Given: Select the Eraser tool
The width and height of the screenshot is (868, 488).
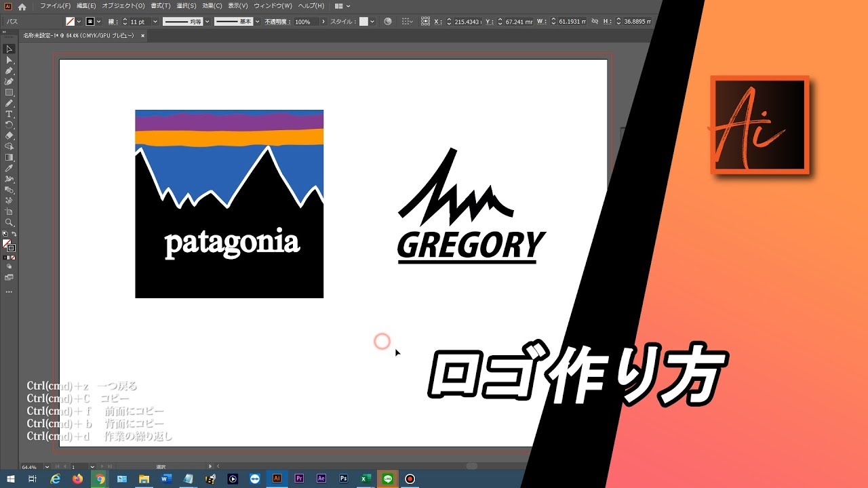Looking at the screenshot, I should pyautogui.click(x=9, y=136).
